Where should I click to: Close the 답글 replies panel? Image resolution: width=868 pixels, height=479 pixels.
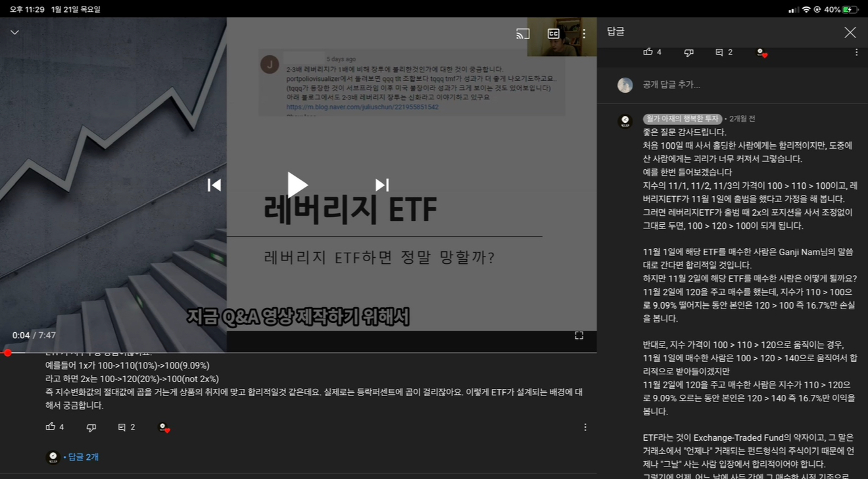[x=850, y=32]
